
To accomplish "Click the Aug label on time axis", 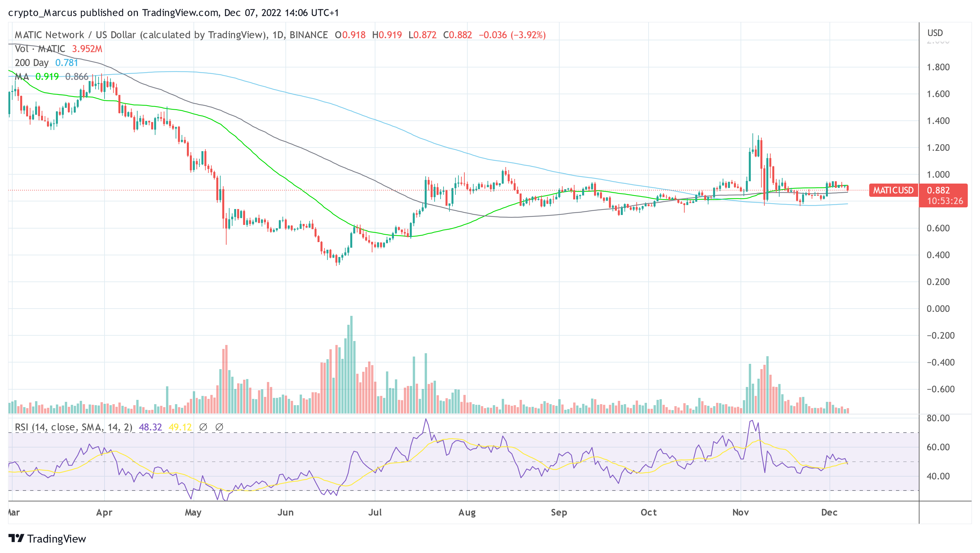I will (467, 513).
